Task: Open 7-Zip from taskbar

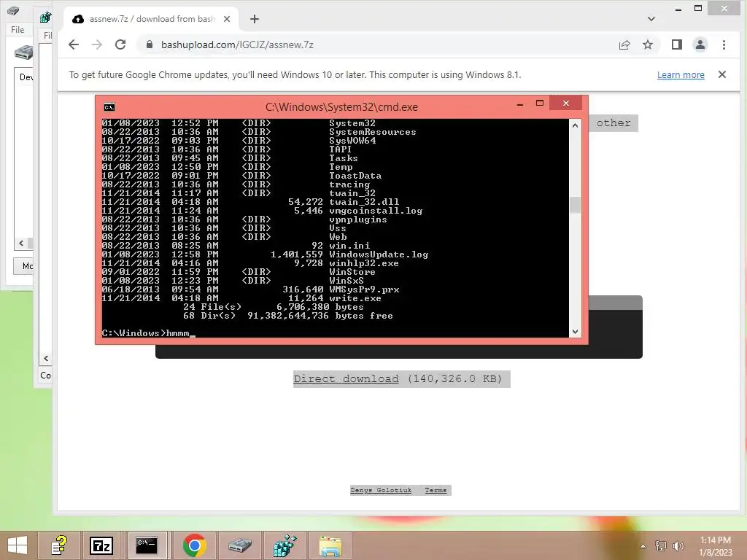Action: [x=101, y=545]
